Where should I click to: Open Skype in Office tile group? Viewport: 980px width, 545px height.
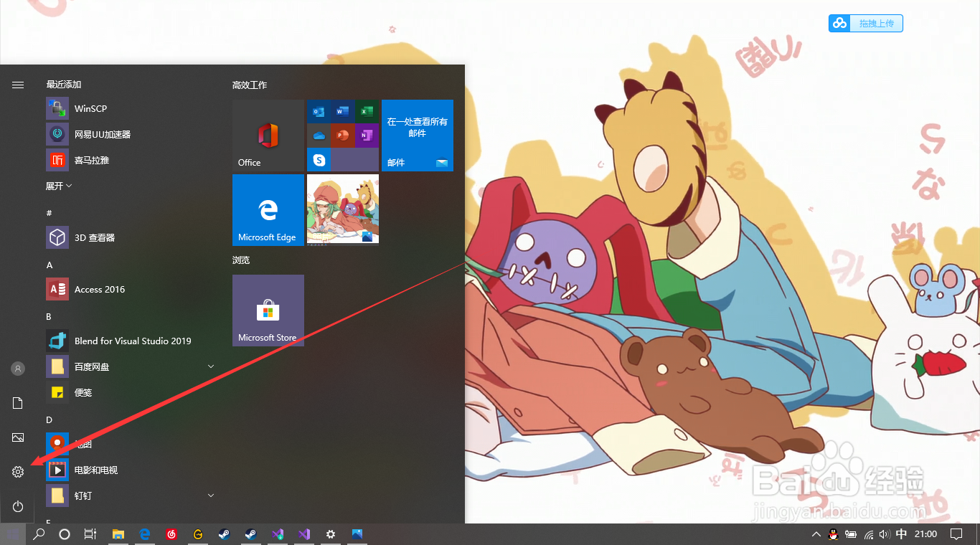319,159
